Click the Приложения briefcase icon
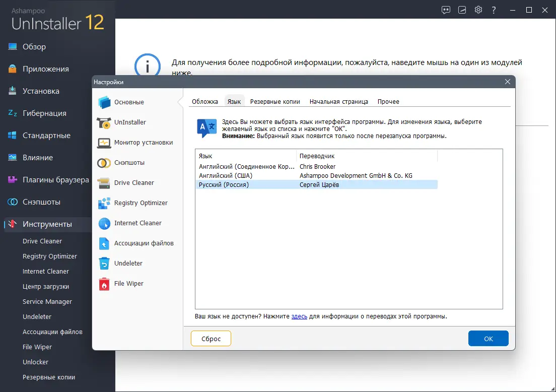Screen dimensions: 556x392 (x=13, y=69)
